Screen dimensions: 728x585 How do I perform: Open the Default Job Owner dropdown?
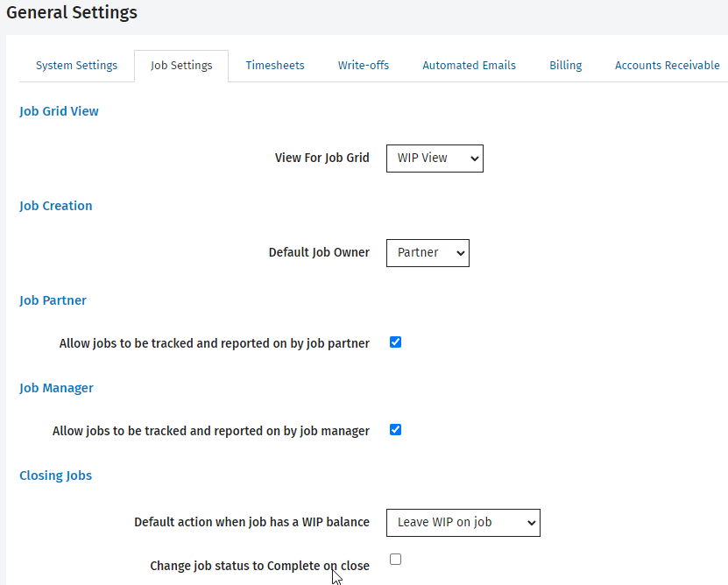coord(428,253)
